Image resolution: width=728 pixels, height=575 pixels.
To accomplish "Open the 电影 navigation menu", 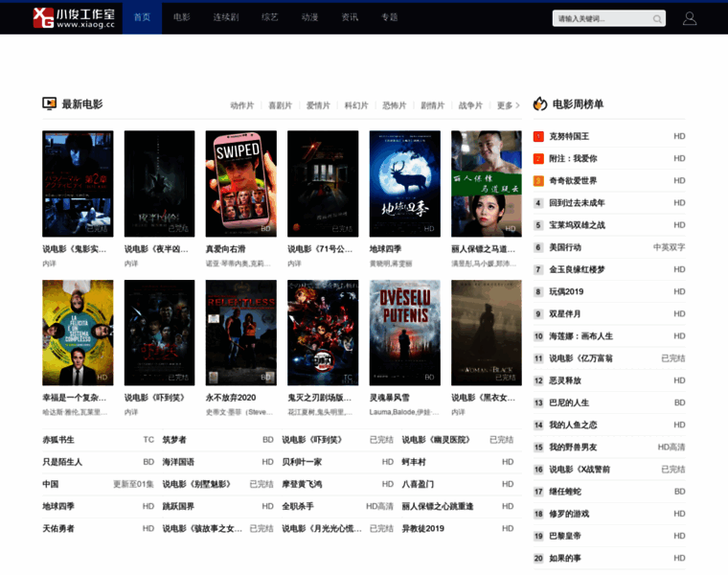I will click(182, 17).
